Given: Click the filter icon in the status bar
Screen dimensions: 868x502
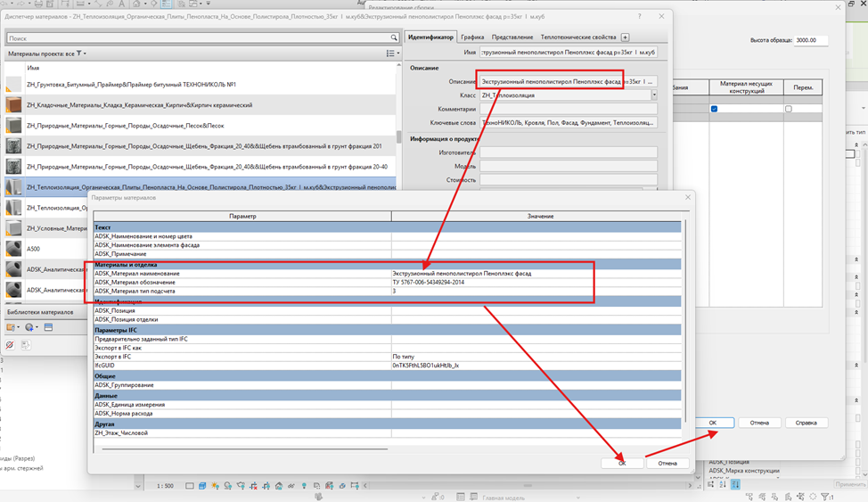Looking at the screenshot, I should tap(827, 497).
